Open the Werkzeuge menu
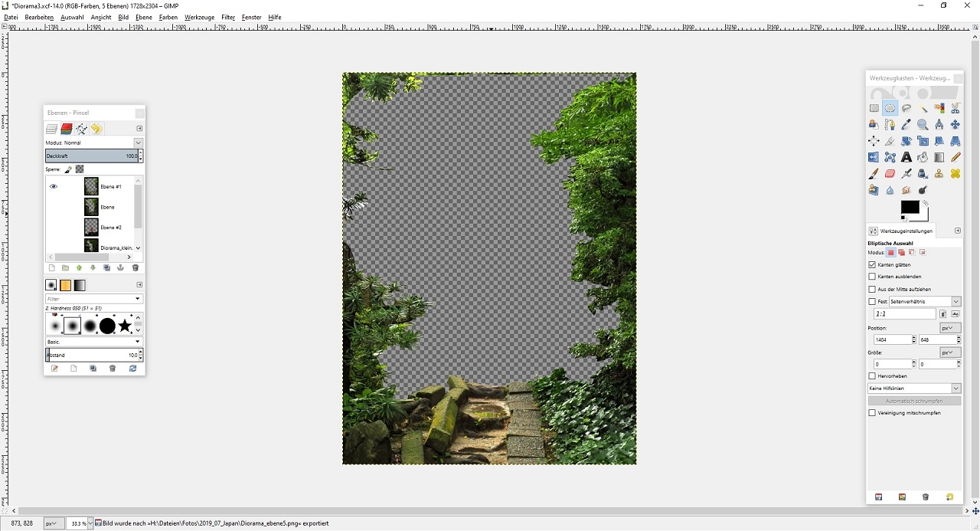980x531 pixels. click(x=200, y=17)
